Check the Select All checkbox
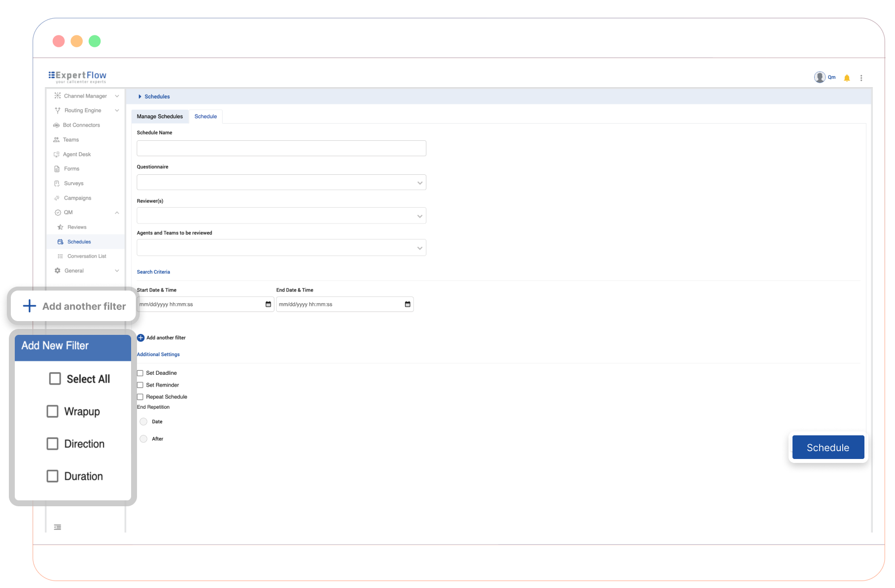Viewport: 895px width, 588px height. click(x=55, y=379)
